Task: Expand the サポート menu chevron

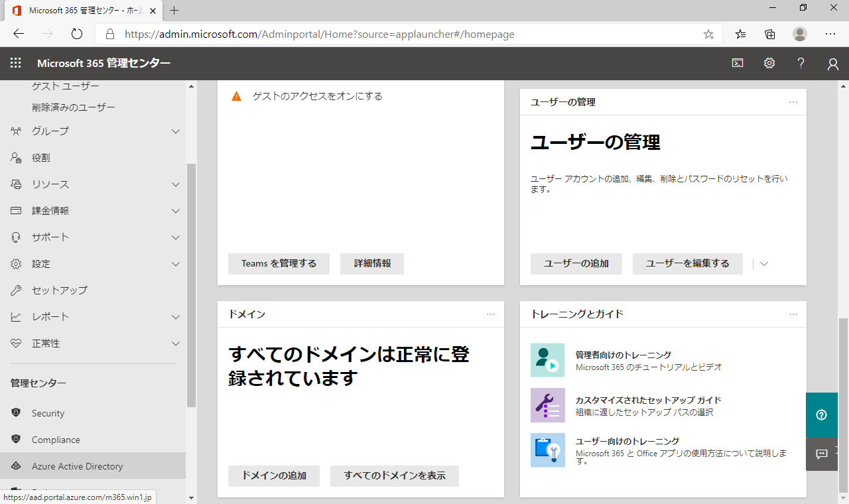Action: pos(176,237)
